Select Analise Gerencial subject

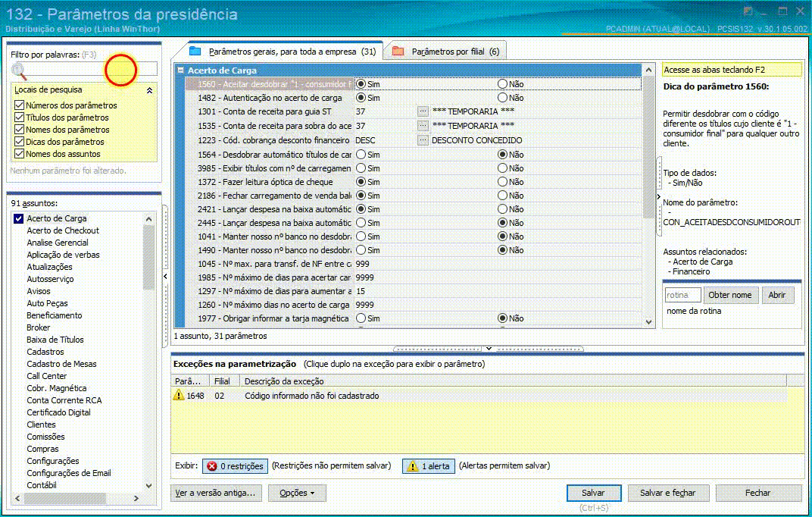pos(58,243)
